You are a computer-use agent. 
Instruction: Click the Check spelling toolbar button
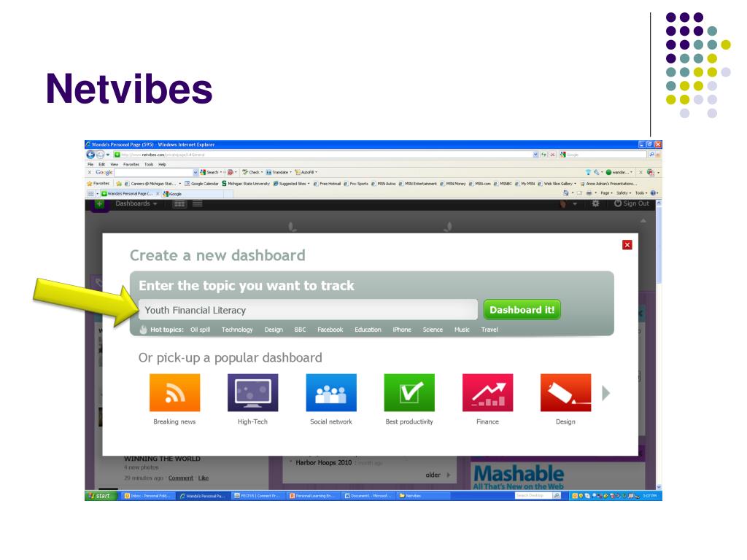pos(252,172)
